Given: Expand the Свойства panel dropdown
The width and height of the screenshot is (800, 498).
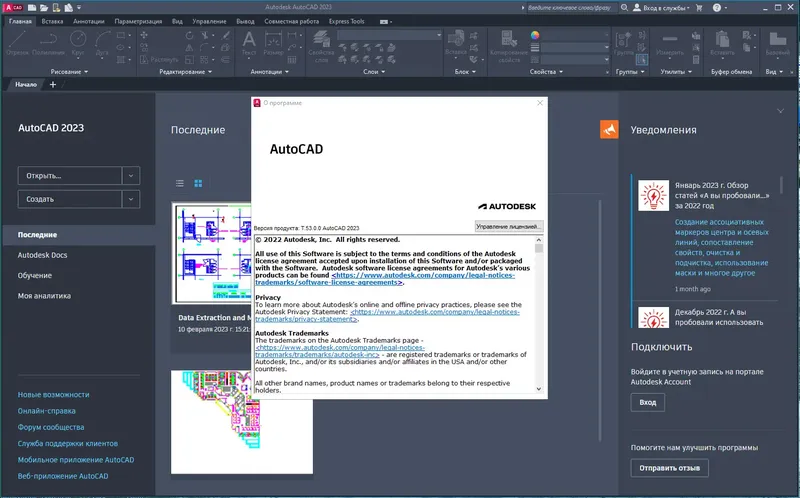Looking at the screenshot, I should tap(546, 72).
